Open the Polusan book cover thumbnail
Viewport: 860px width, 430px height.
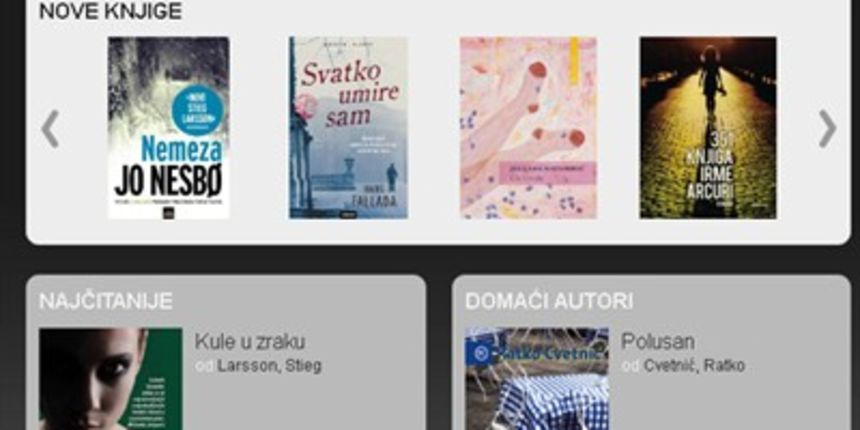point(536,379)
